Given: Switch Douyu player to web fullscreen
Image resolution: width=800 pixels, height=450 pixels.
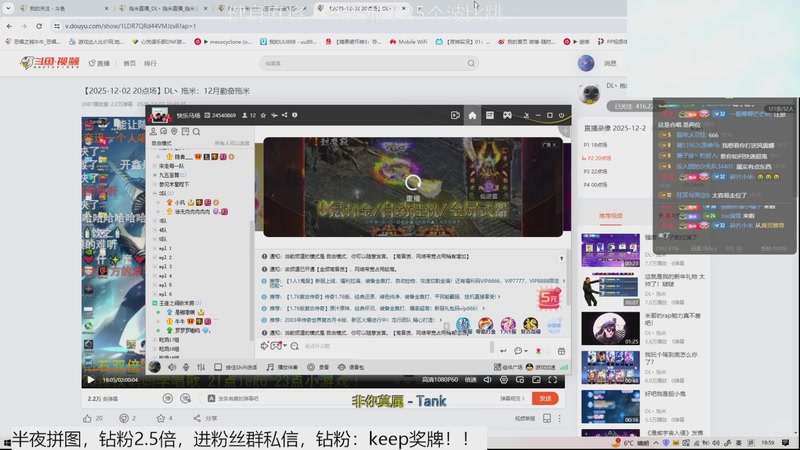Looking at the screenshot, I should (x=536, y=380).
